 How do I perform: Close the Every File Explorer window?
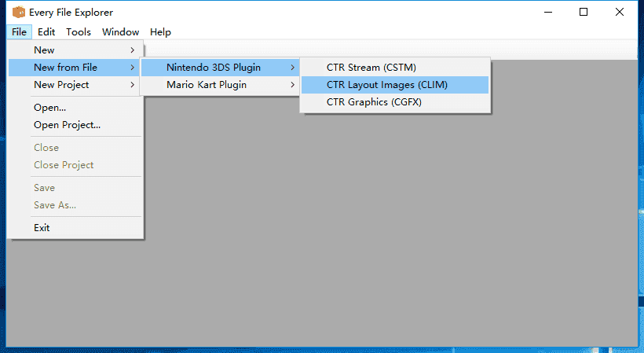point(620,13)
